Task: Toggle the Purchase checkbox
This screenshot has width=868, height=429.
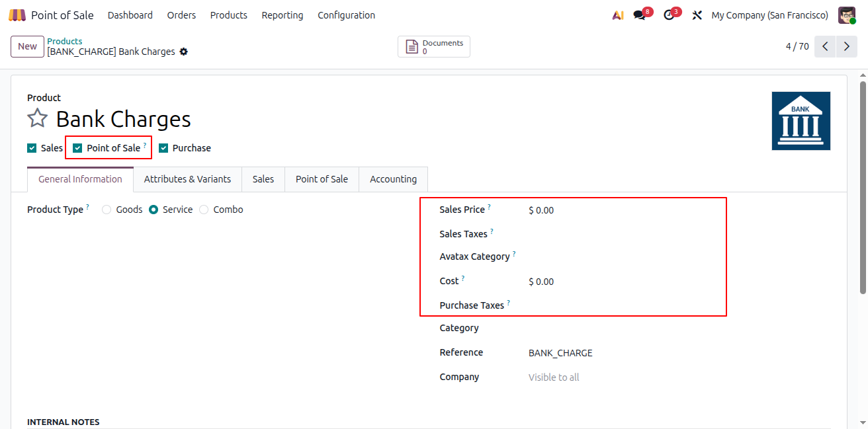Action: [163, 148]
